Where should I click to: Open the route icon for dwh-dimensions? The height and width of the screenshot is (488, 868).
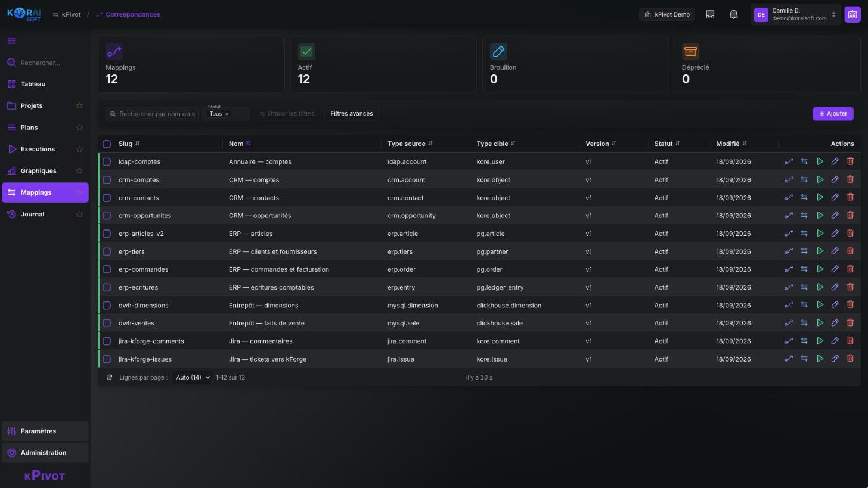[789, 305]
